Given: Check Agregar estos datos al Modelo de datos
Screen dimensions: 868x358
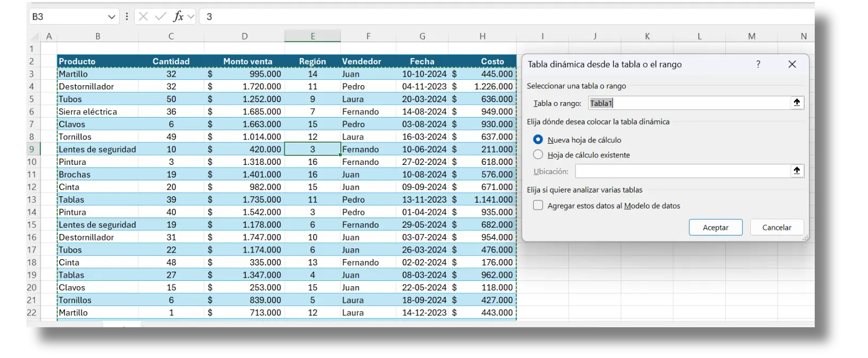Looking at the screenshot, I should click(x=538, y=205).
